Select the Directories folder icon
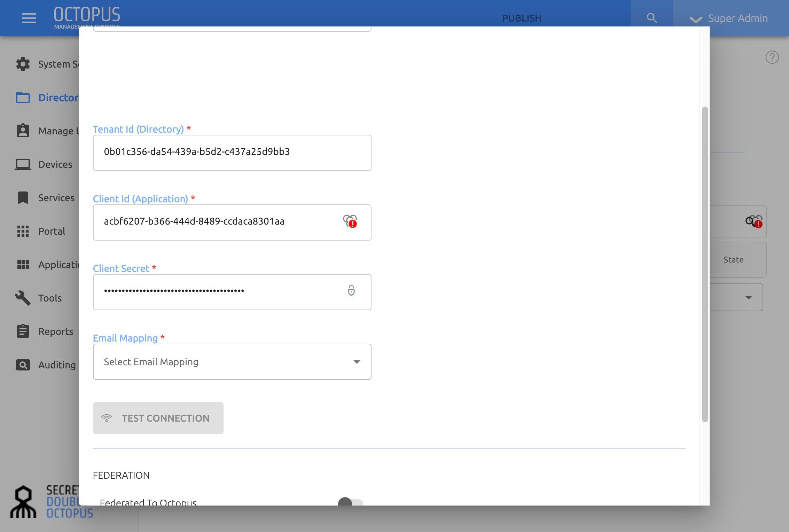The image size is (789, 532). tap(23, 97)
